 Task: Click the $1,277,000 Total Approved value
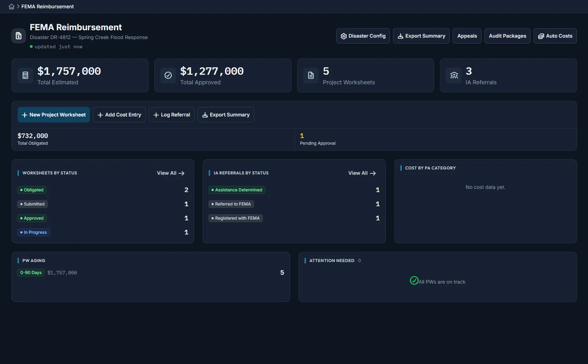click(212, 71)
